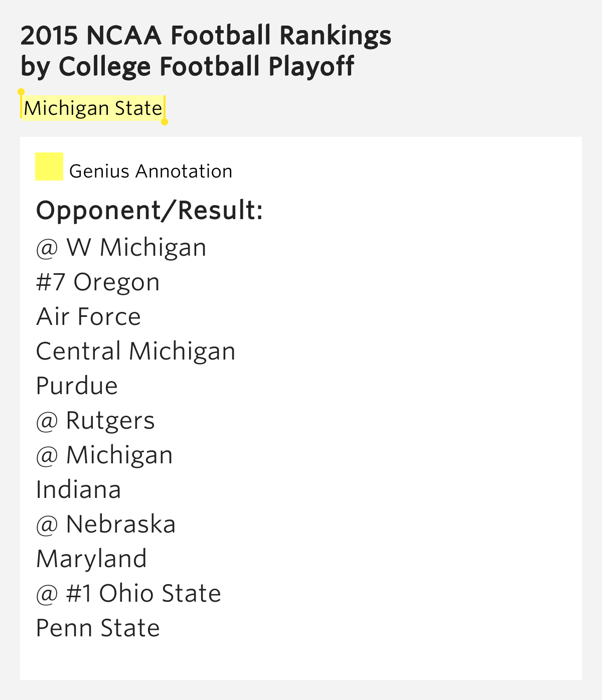Click the 2015 NCAA Football Rankings title
Viewport: 602px width, 700px height.
pos(206,35)
